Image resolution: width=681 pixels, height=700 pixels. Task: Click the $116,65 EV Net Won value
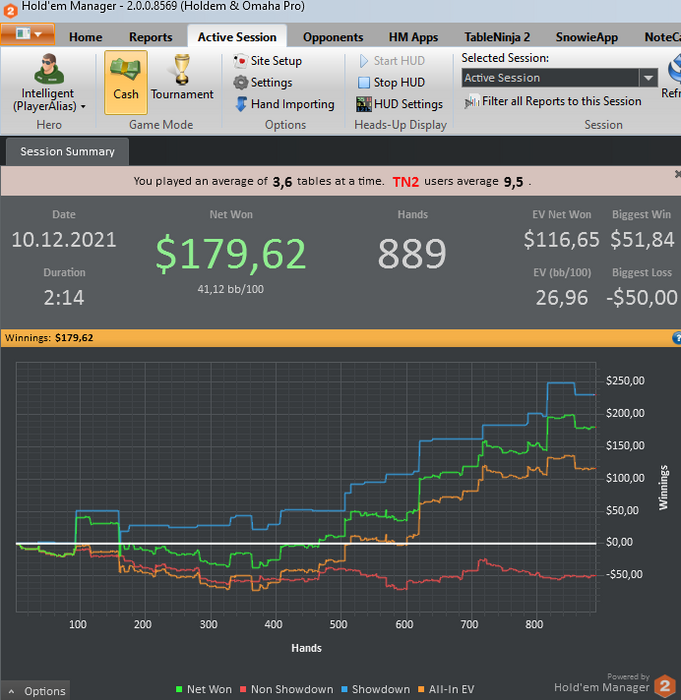coord(561,240)
